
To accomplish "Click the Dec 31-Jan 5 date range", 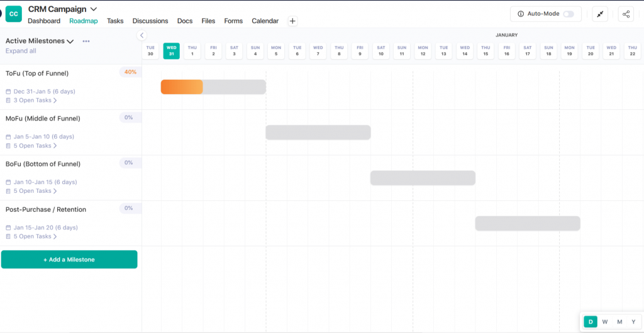I will (45, 92).
